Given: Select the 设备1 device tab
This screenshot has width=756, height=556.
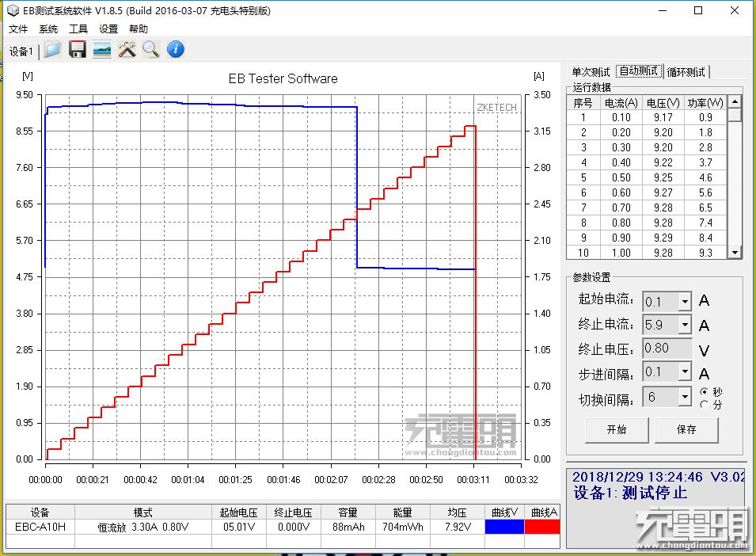Looking at the screenshot, I should [x=21, y=51].
